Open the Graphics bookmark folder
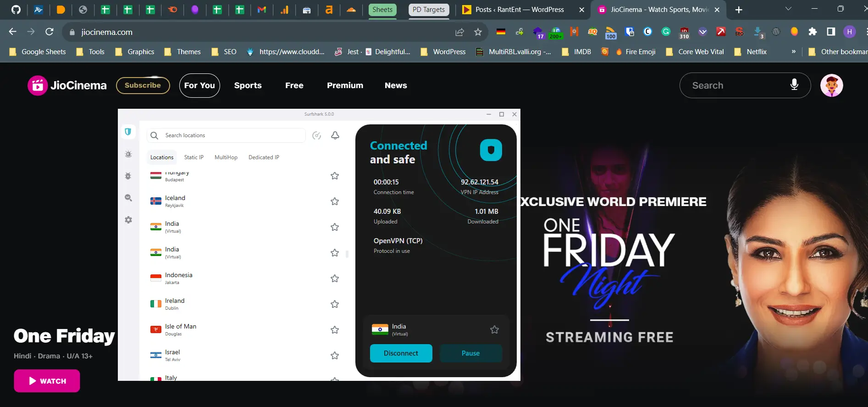Screen dimensions: 868x407 tap(135, 52)
